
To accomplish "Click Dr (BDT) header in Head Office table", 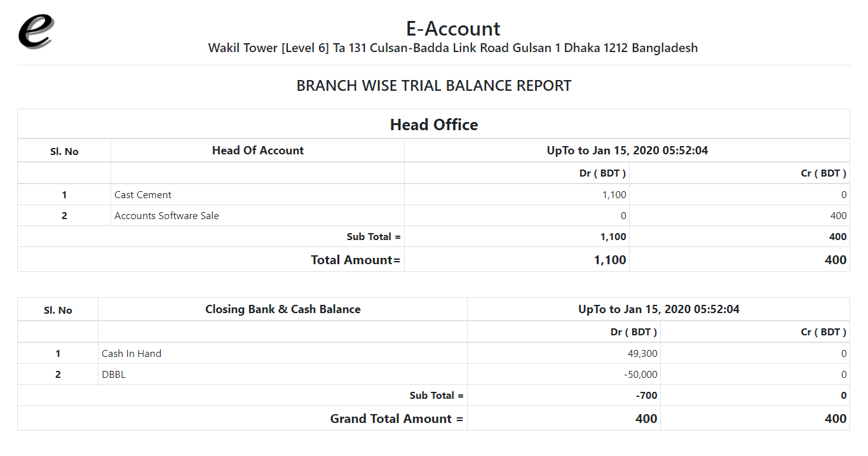I will click(602, 173).
